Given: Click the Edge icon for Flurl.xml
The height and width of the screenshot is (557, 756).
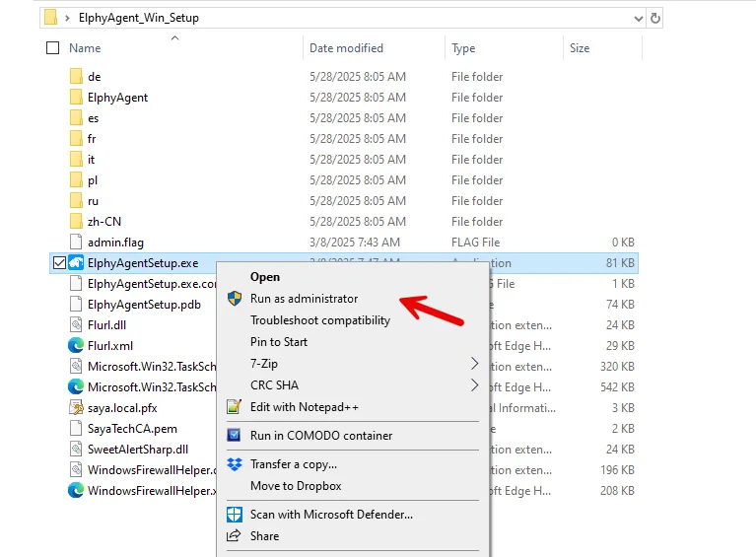Looking at the screenshot, I should pyautogui.click(x=77, y=345).
